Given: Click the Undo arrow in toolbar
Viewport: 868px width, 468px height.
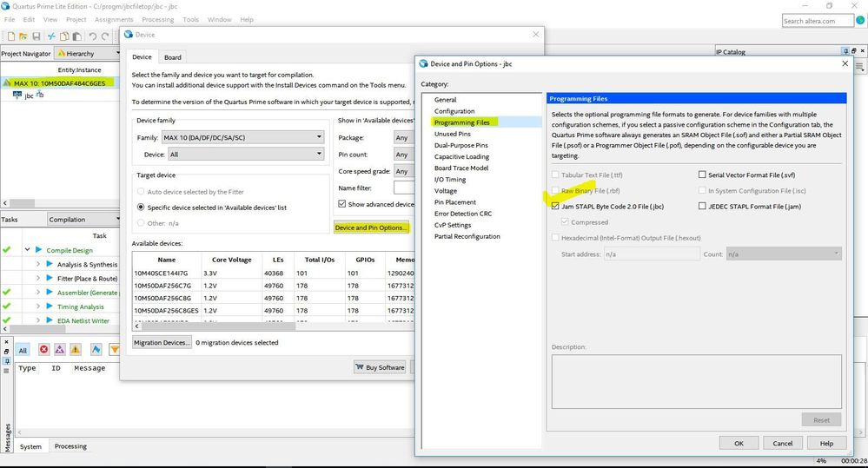Looking at the screenshot, I should click(92, 36).
